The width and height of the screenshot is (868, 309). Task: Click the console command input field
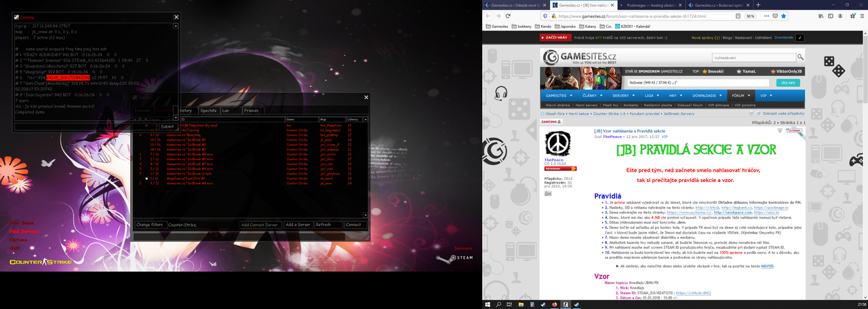click(x=85, y=126)
